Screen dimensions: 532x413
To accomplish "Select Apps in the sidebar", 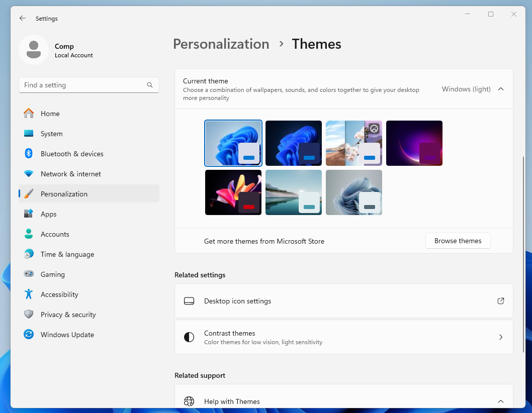I will pos(89,214).
